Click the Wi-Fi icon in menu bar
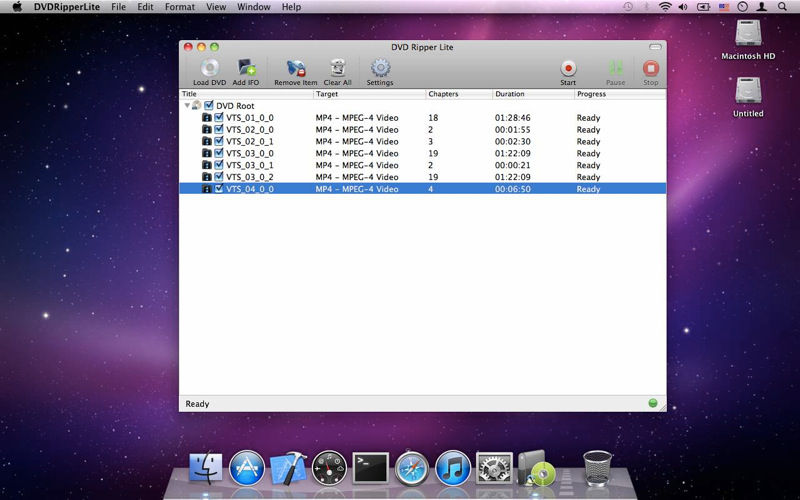Image resolution: width=800 pixels, height=500 pixels. 665,7
